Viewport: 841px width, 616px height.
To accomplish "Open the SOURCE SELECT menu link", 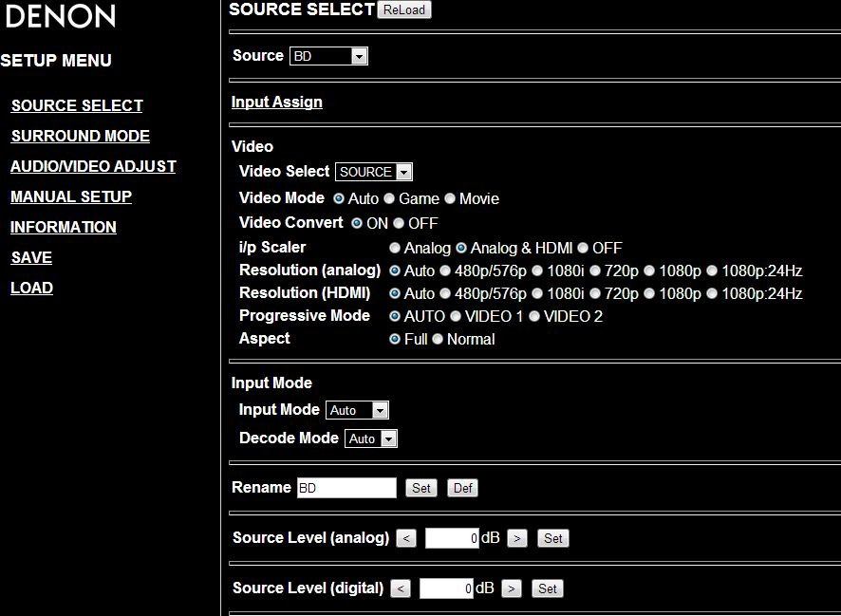I will tap(77, 105).
